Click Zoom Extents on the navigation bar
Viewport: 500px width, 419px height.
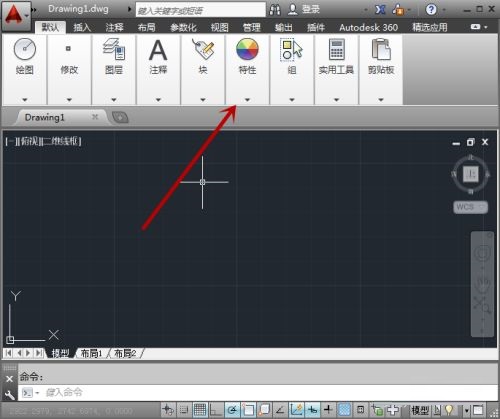482,305
